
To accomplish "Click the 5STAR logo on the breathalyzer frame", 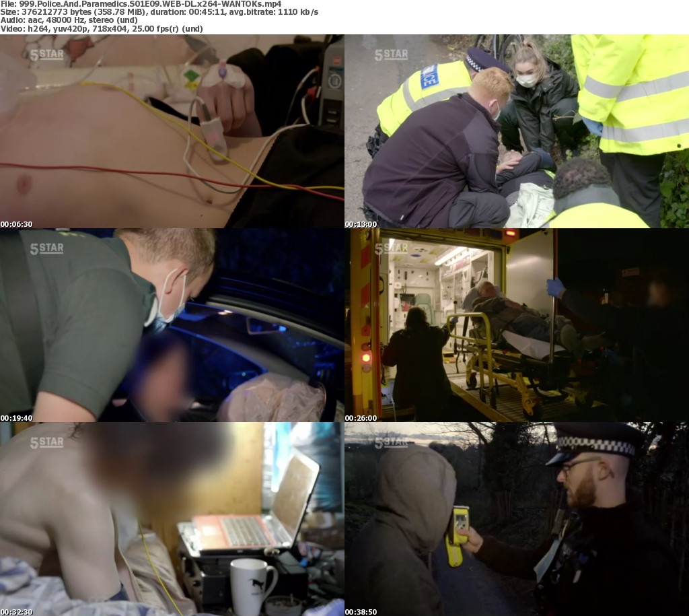I will (x=392, y=442).
